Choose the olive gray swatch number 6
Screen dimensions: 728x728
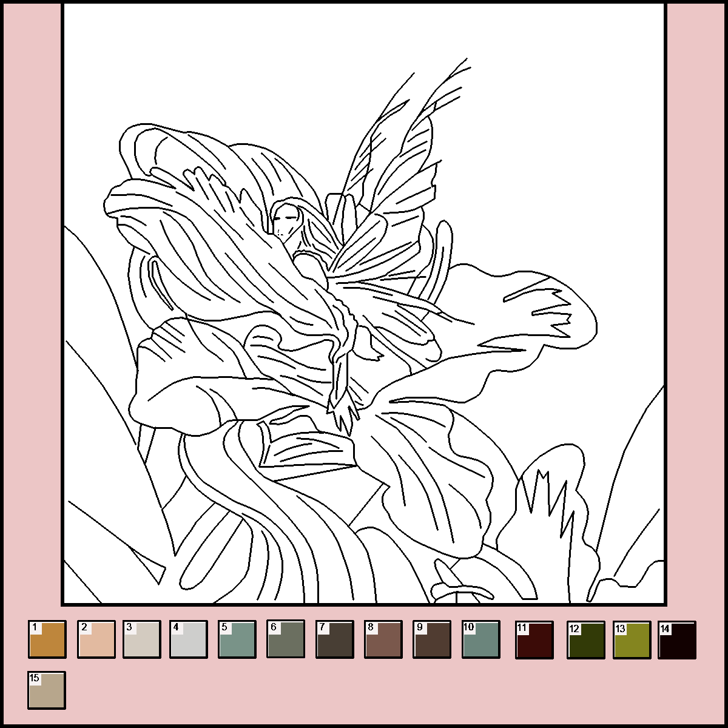pos(286,639)
